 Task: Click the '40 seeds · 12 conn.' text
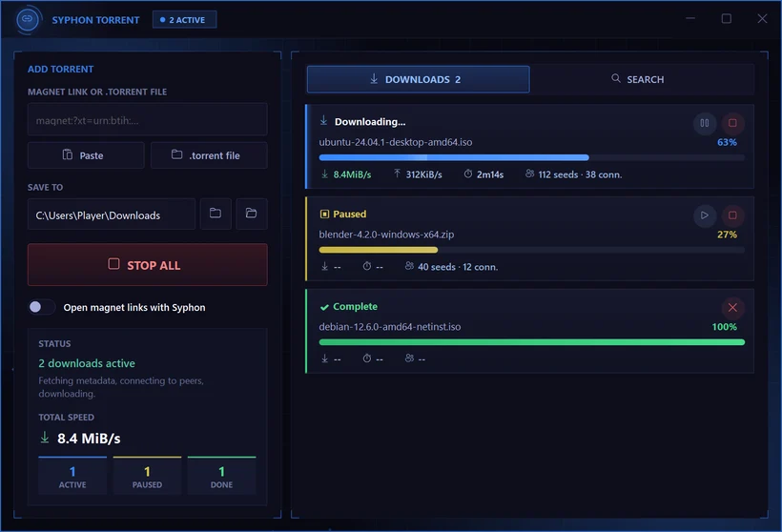click(x=458, y=267)
